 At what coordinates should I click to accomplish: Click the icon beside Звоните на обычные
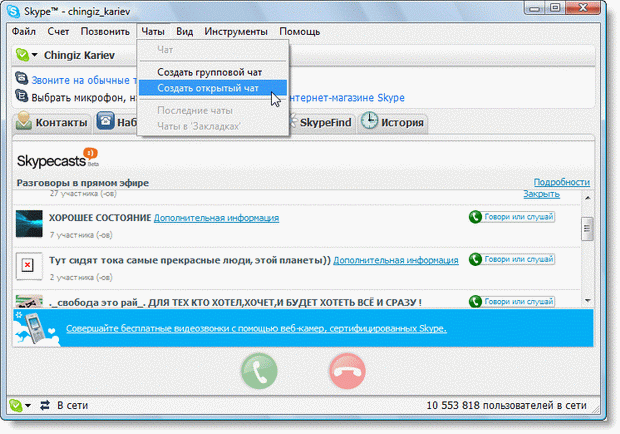tap(22, 78)
